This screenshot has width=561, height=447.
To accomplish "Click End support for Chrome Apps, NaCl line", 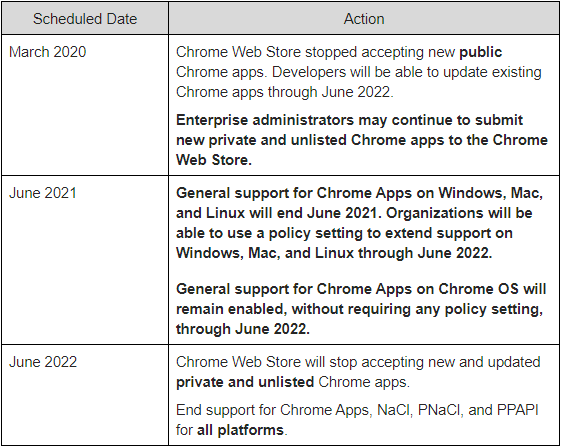I will 357,410.
